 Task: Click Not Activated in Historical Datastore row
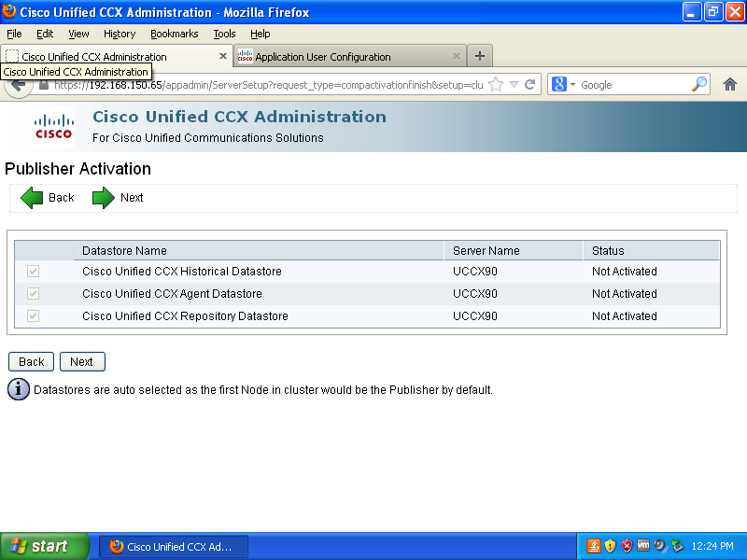(624, 272)
